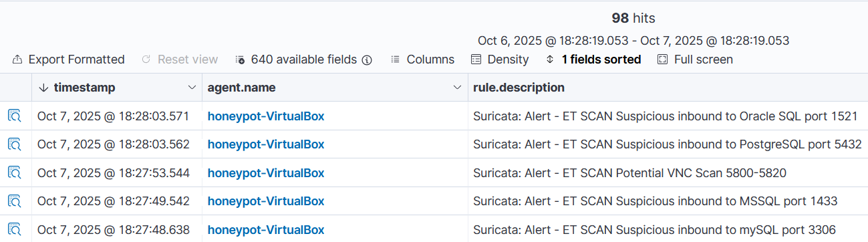Screen dimensions: 868x242
Task: Open the 1 fields sorted menu
Action: [593, 59]
